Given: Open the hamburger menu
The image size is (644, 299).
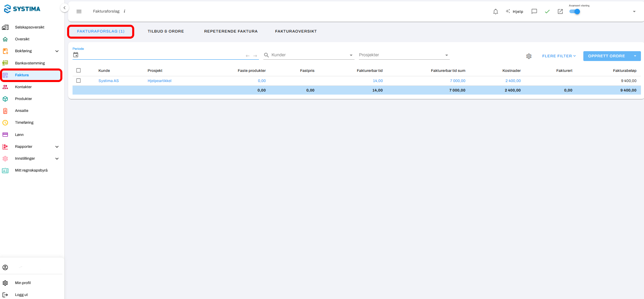Looking at the screenshot, I should tap(79, 12).
